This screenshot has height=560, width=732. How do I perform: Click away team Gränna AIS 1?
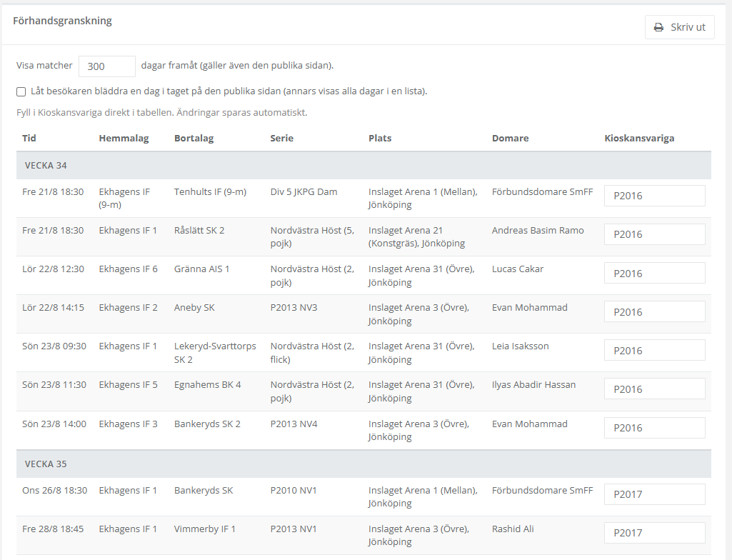[201, 269]
